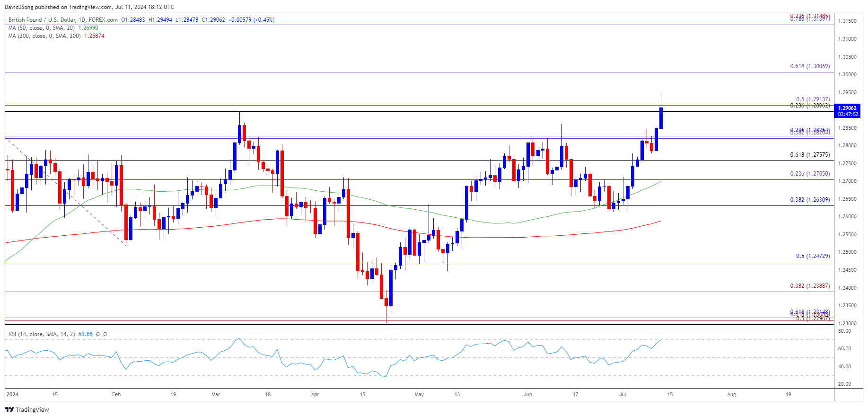Viewport: 868px width, 418px height.
Task: Select the Fibonacci label 0.618 (1.30069)
Action: point(810,66)
